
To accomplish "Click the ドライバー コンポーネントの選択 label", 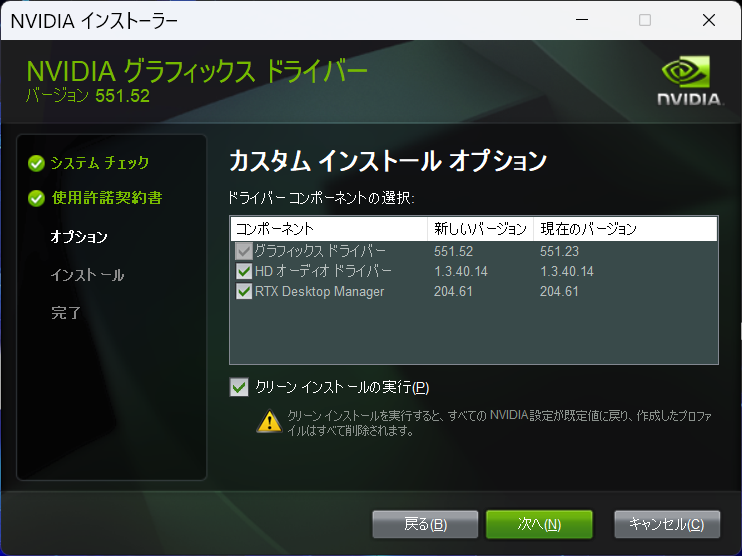I will click(321, 197).
